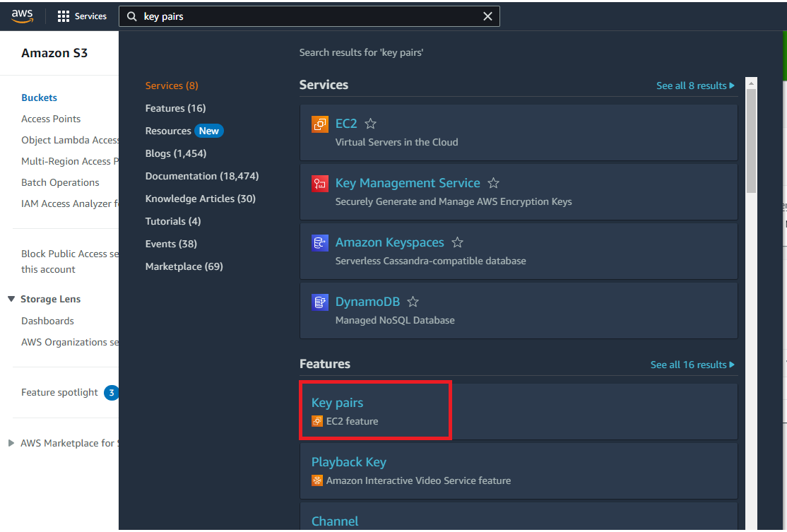This screenshot has height=532, width=787.
Task: Open Block Public Access settings
Action: click(x=70, y=261)
